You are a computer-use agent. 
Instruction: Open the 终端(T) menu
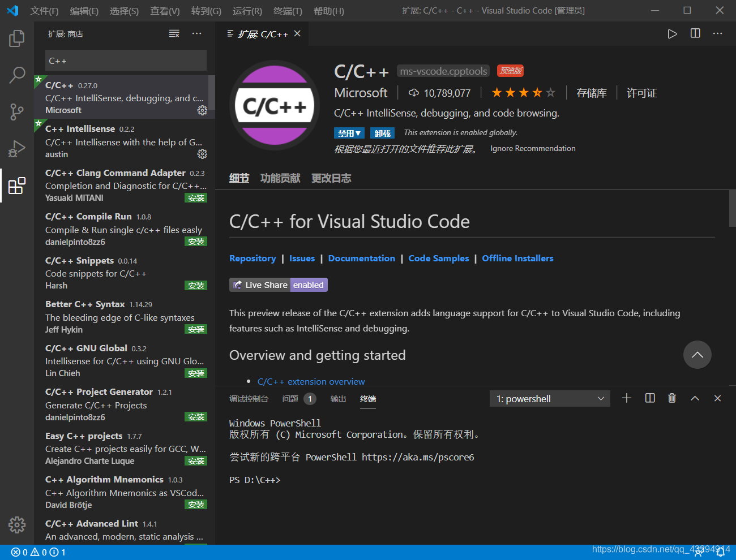coord(288,11)
